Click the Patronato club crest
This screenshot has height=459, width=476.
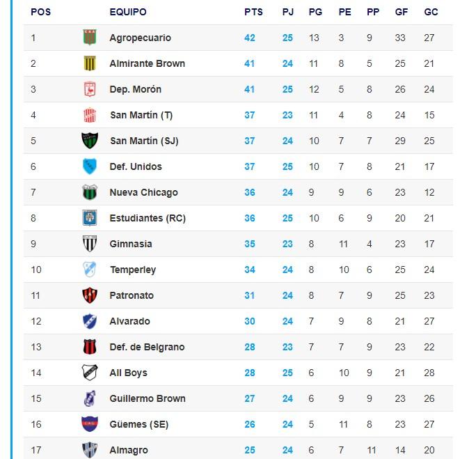(x=89, y=295)
